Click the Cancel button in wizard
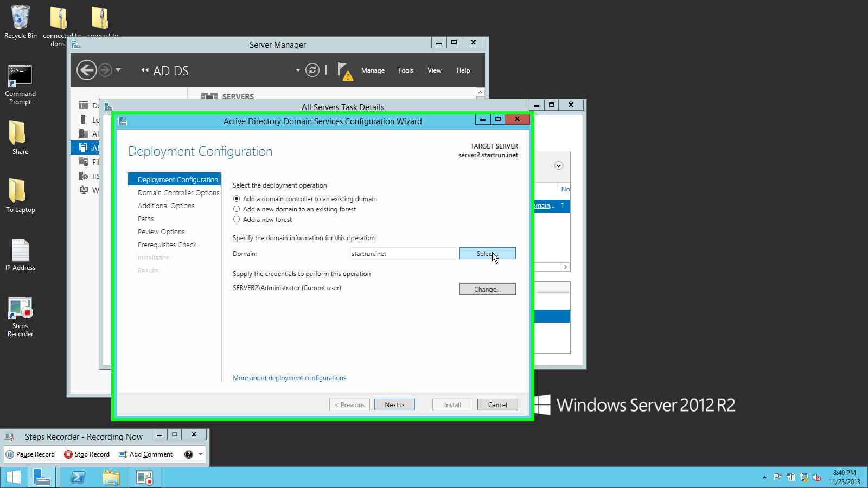This screenshot has height=488, width=868. (x=497, y=404)
